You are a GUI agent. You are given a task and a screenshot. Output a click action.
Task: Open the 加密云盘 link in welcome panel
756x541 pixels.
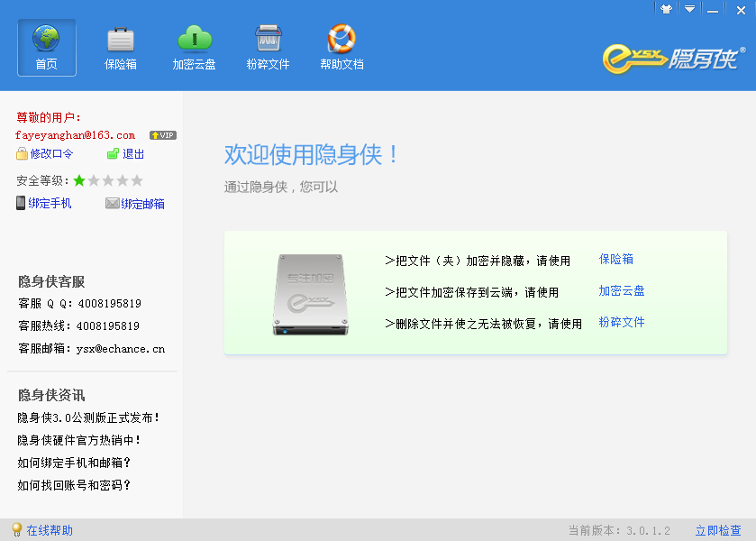tap(622, 290)
